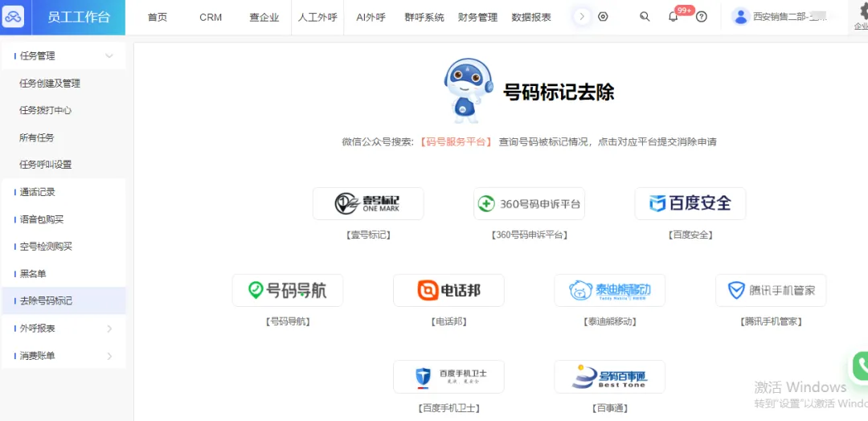The height and width of the screenshot is (421, 868).
Task: Open the 百度安全 logo card
Action: coord(690,203)
